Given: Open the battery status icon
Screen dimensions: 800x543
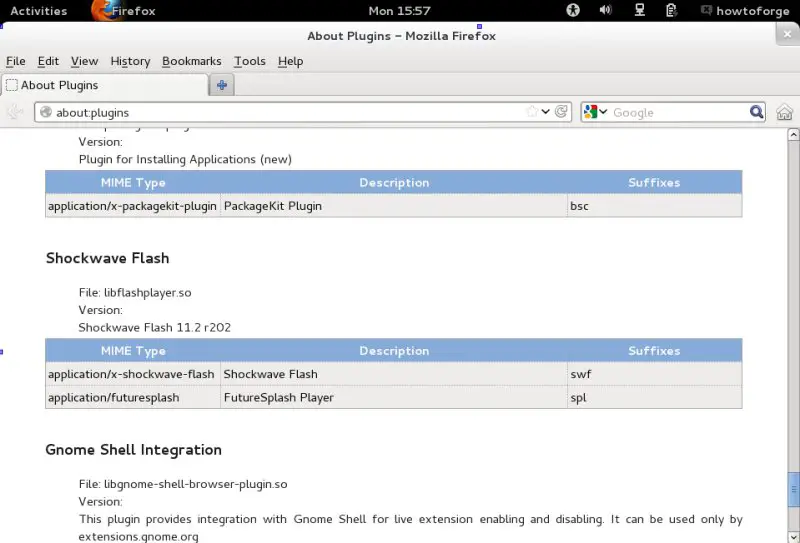Looking at the screenshot, I should (x=671, y=10).
